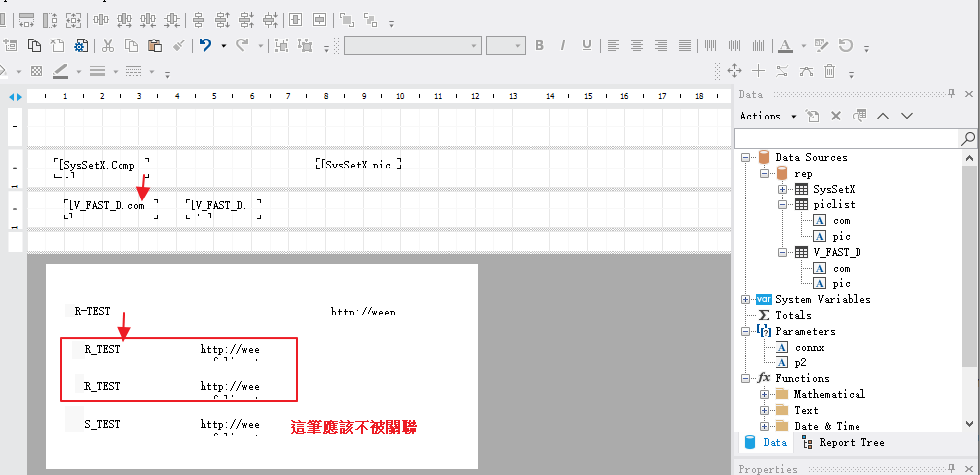Open the Undo history dropdown arrow
This screenshot has height=475, width=980.
(x=223, y=45)
